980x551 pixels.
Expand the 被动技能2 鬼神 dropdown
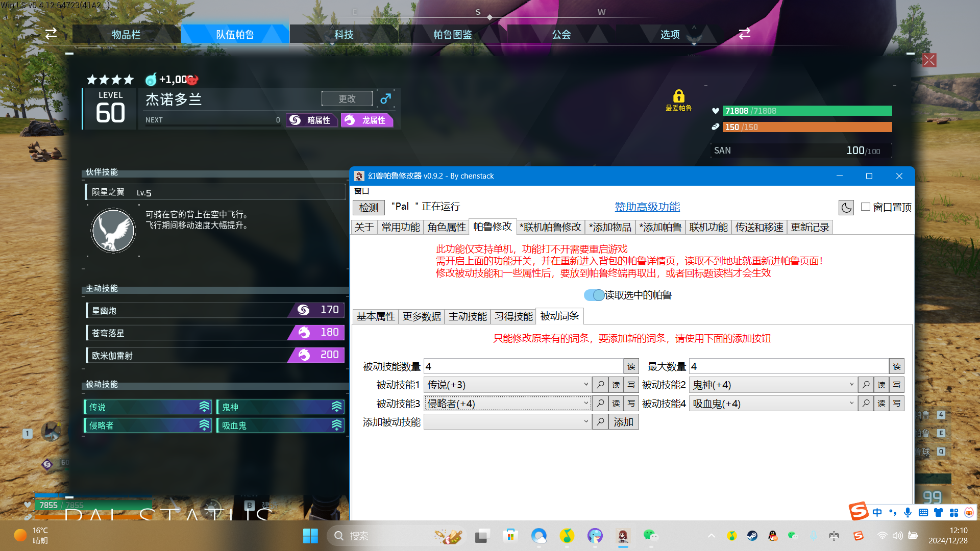tap(851, 385)
